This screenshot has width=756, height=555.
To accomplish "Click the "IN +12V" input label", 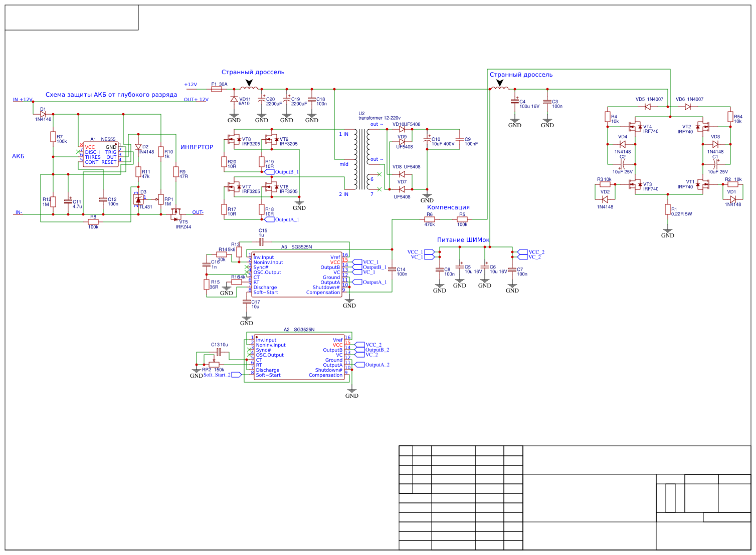I will [x=23, y=100].
